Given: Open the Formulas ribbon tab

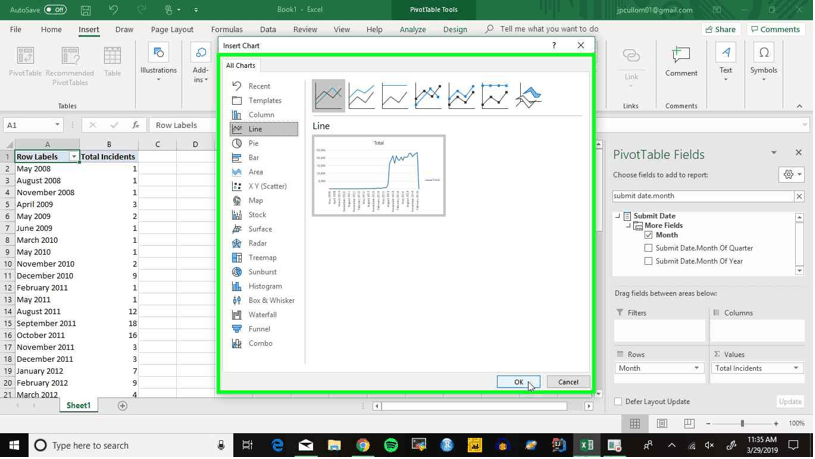Looking at the screenshot, I should 227,30.
